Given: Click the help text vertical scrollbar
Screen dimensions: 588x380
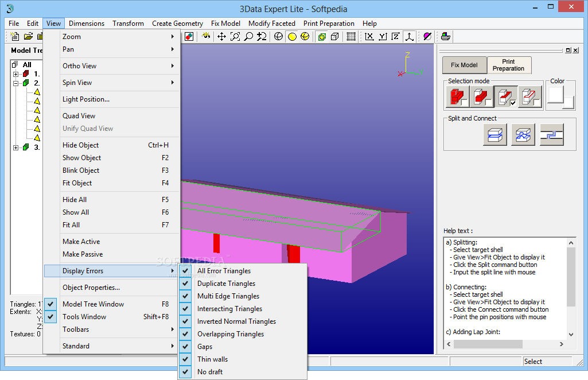Looking at the screenshot, I should [x=571, y=289].
